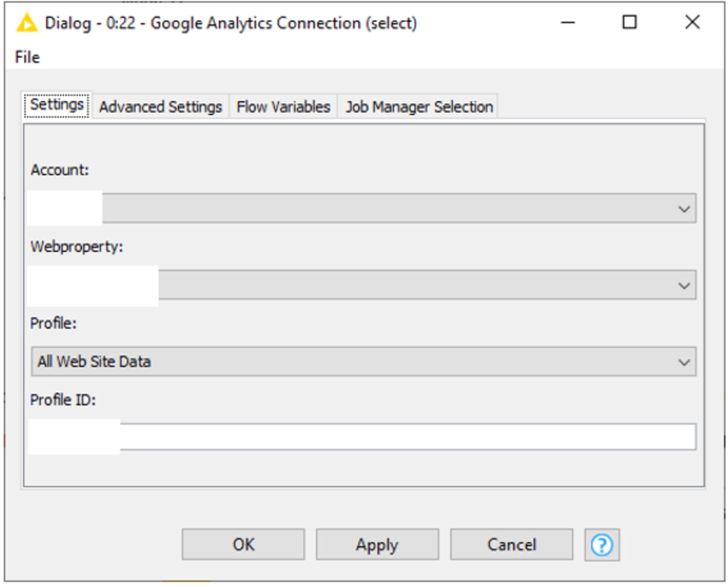The image size is (728, 587).
Task: Open the File menu
Action: click(x=27, y=57)
